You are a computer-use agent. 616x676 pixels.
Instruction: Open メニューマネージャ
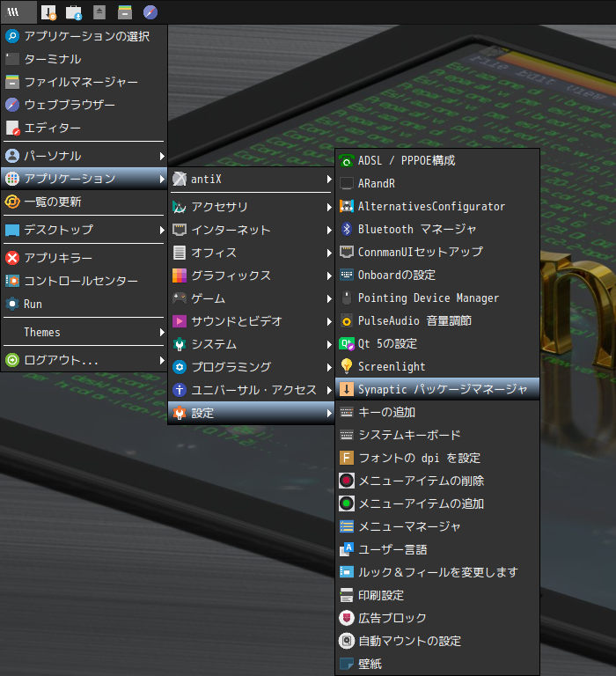pyautogui.click(x=437, y=526)
